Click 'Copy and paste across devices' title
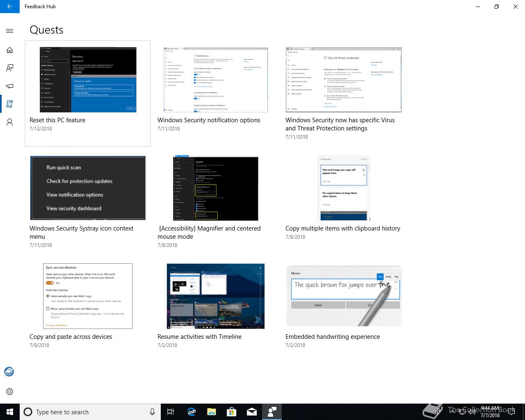Image resolution: width=525 pixels, height=420 pixels. tap(71, 337)
